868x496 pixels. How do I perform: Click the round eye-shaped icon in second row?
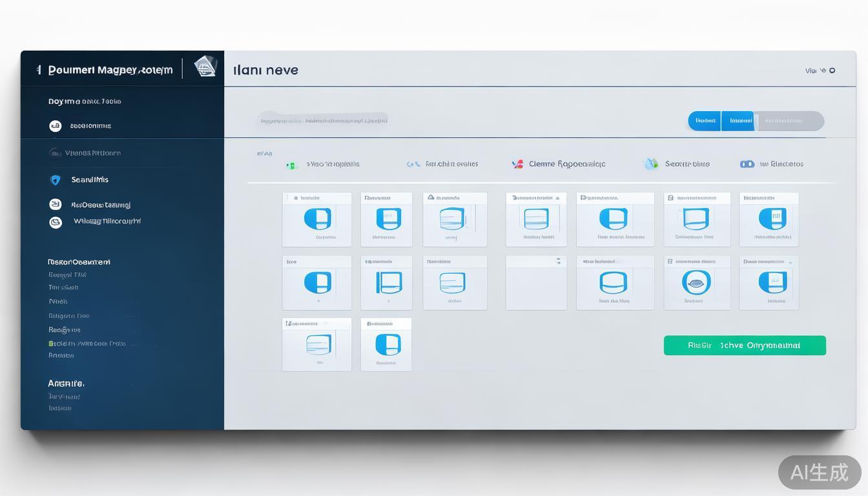(x=696, y=282)
